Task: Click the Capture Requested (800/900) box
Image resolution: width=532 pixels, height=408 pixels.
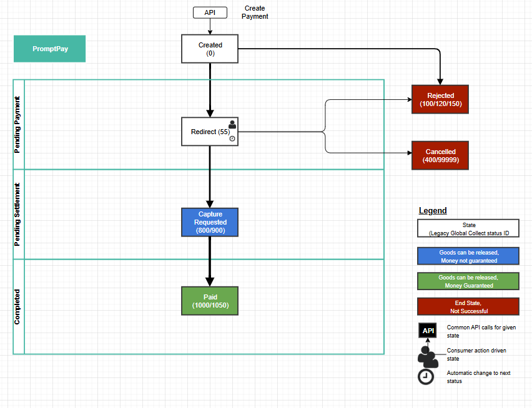Action: click(x=210, y=222)
